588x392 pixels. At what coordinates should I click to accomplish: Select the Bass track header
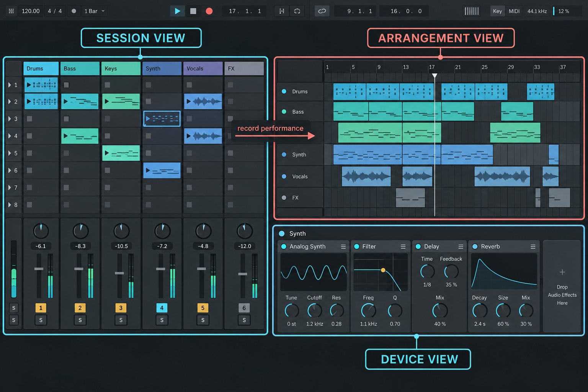click(80, 69)
